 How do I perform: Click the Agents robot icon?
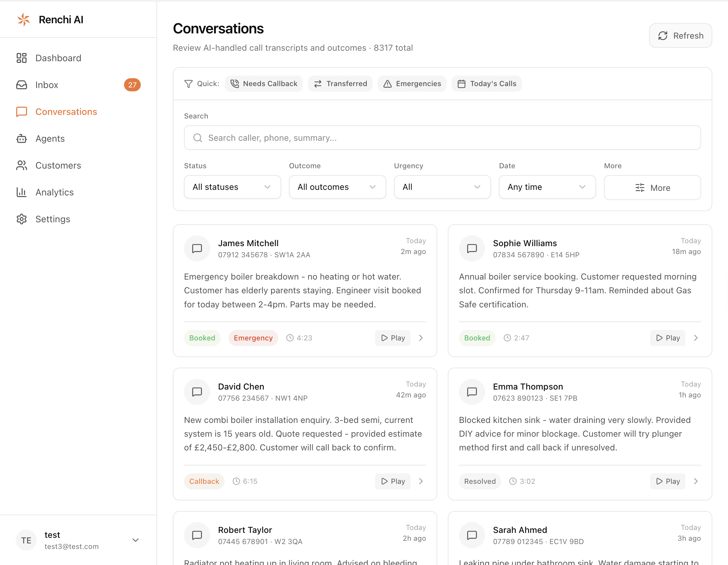[22, 139]
